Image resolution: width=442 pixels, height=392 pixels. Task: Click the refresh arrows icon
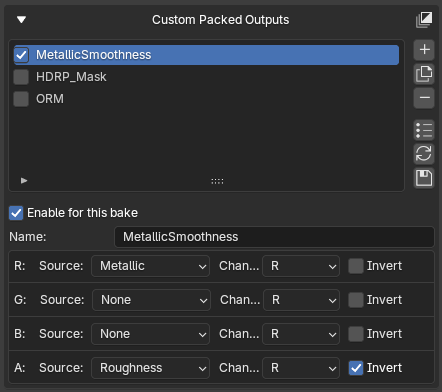(424, 154)
